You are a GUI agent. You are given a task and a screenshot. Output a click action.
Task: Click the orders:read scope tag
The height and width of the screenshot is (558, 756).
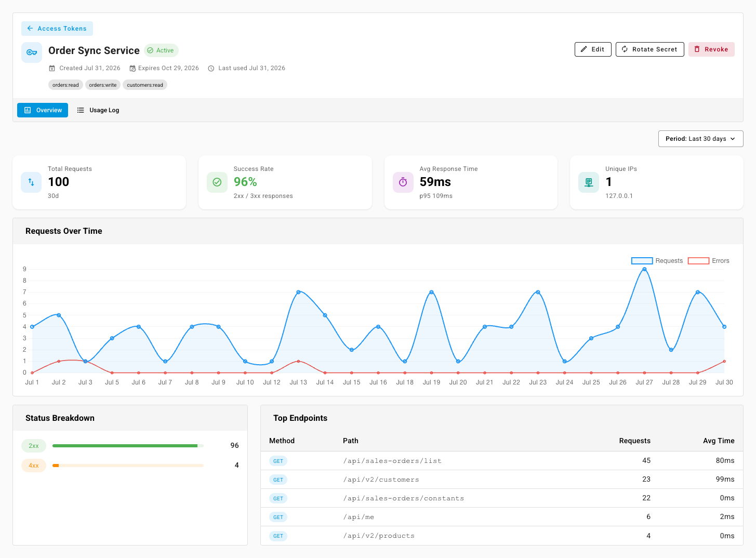65,85
